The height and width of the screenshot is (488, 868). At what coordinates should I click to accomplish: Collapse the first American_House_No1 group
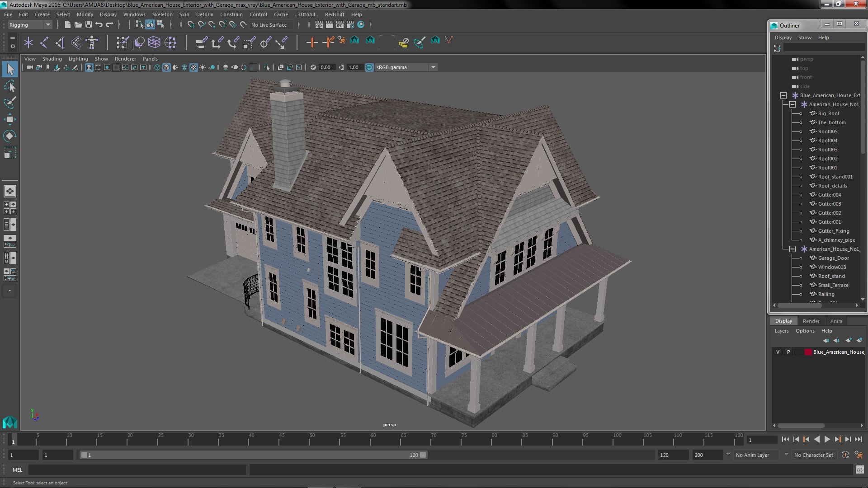(793, 104)
